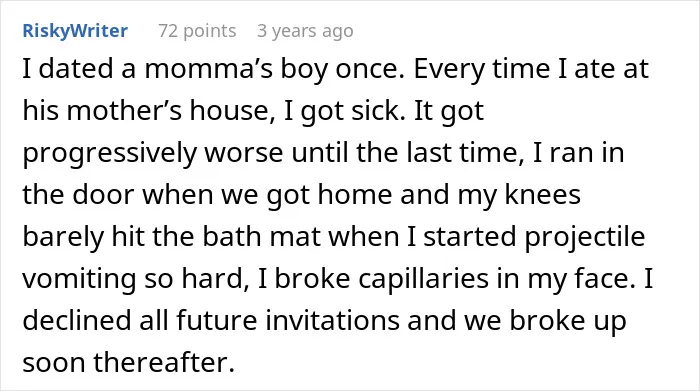Click the words barely hit the bath mat
700x391 pixels.
[171, 236]
